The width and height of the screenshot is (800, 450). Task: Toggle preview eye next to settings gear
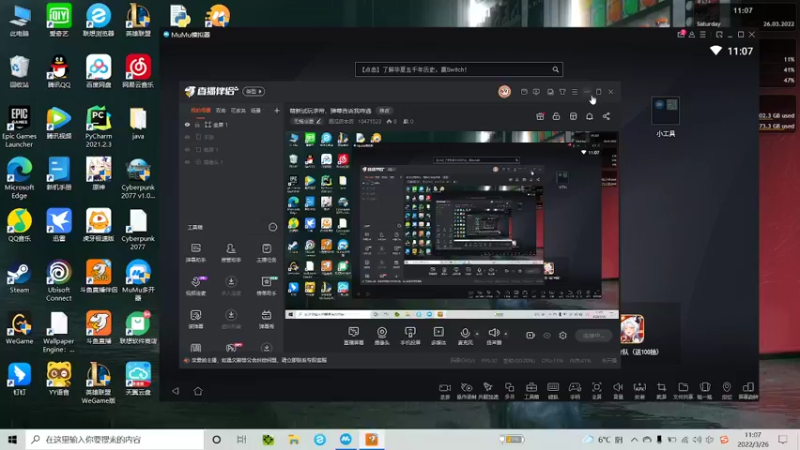pos(547,335)
